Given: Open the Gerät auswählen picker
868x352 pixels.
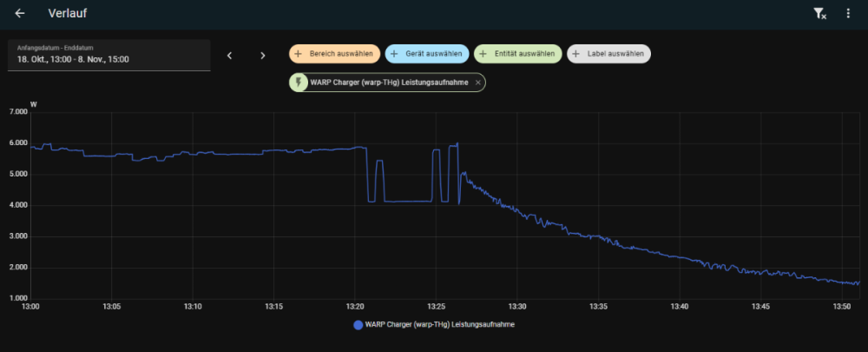Looking at the screenshot, I should click(426, 54).
